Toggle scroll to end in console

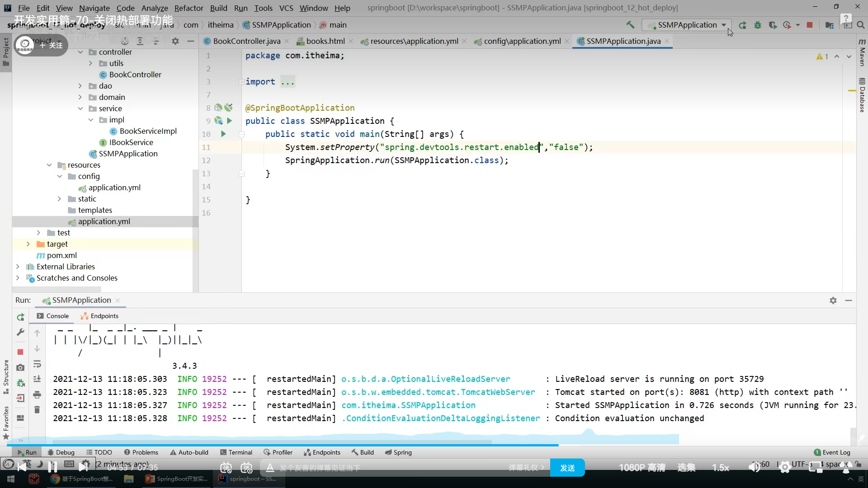(x=37, y=379)
